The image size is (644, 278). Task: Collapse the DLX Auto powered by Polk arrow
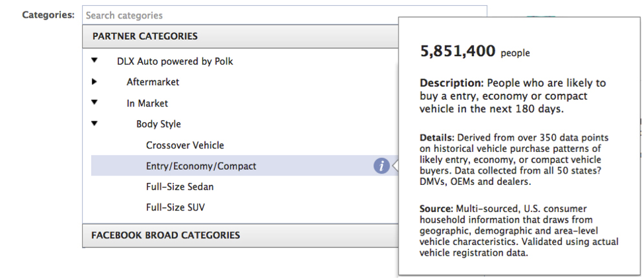tap(94, 61)
